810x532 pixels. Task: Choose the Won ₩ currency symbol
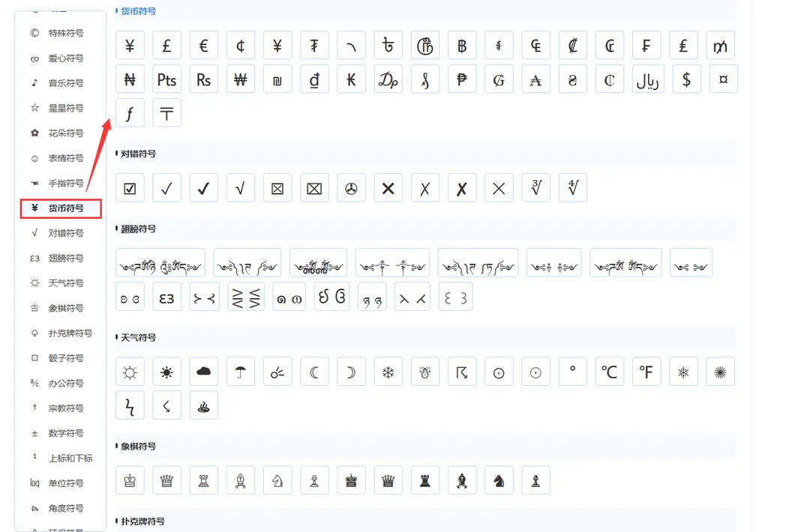[x=241, y=79]
